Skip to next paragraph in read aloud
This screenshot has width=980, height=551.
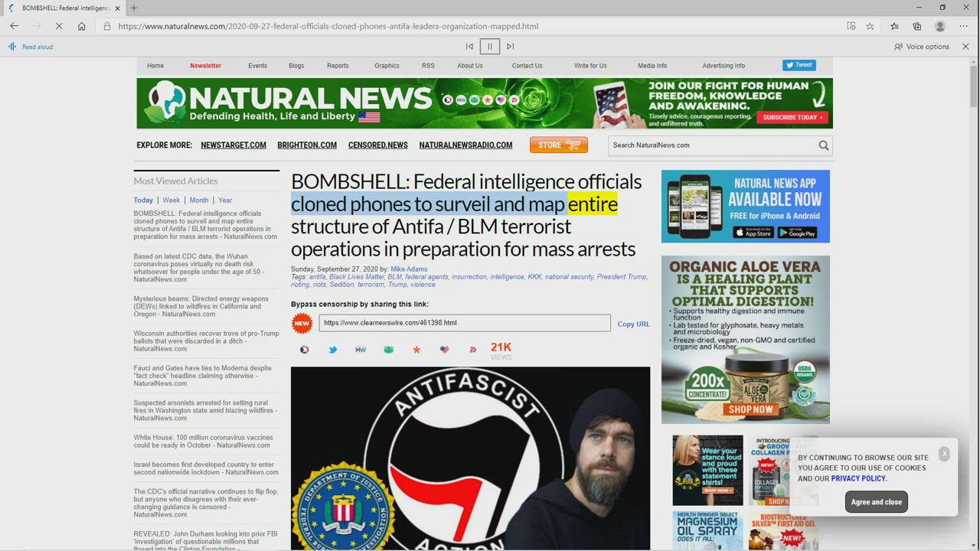pyautogui.click(x=511, y=47)
